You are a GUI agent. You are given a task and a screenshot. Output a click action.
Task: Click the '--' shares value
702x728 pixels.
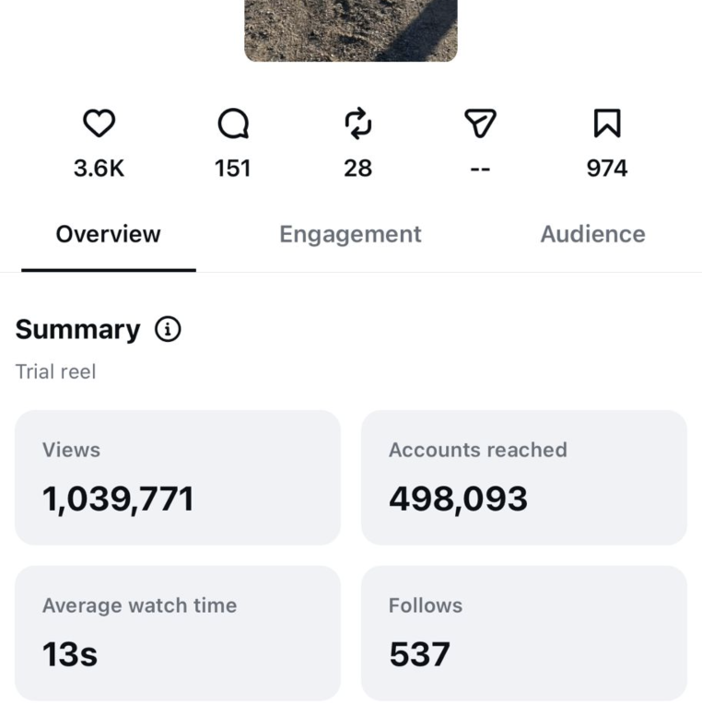coord(480,169)
